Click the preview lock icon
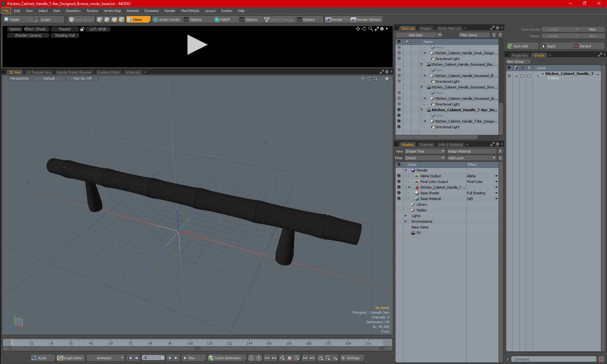 pyautogui.click(x=82, y=29)
